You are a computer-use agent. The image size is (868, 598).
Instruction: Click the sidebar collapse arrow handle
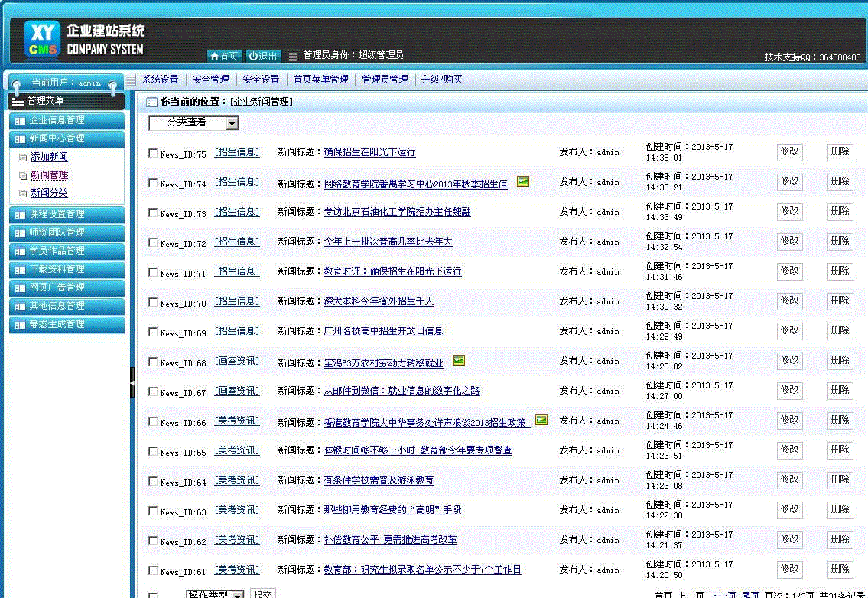132,381
